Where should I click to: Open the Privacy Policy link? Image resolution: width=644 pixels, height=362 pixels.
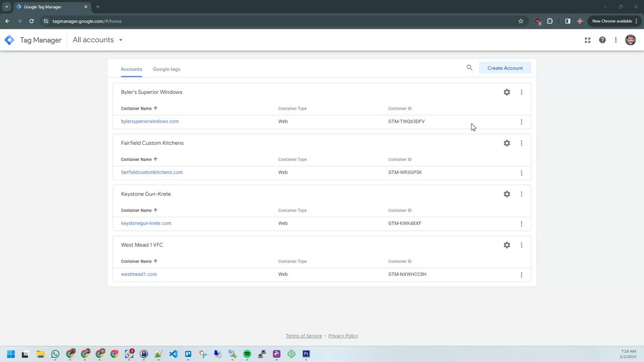[343, 336]
